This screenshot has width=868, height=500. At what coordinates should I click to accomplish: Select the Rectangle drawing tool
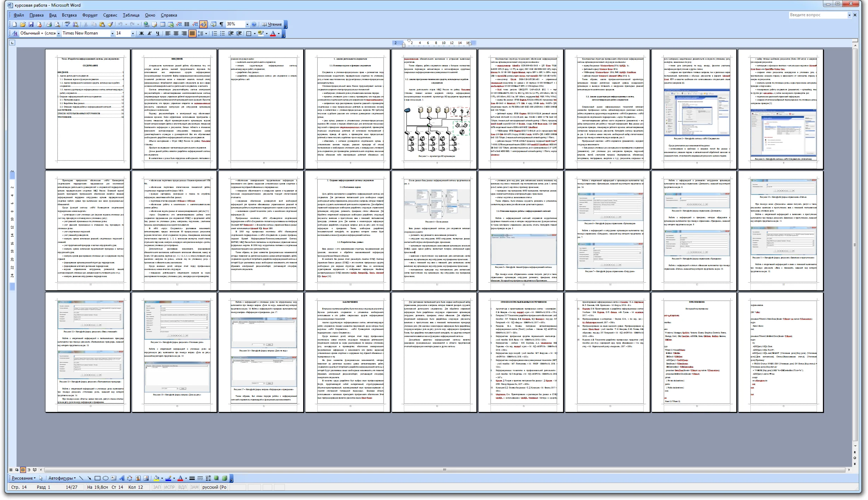[98, 478]
